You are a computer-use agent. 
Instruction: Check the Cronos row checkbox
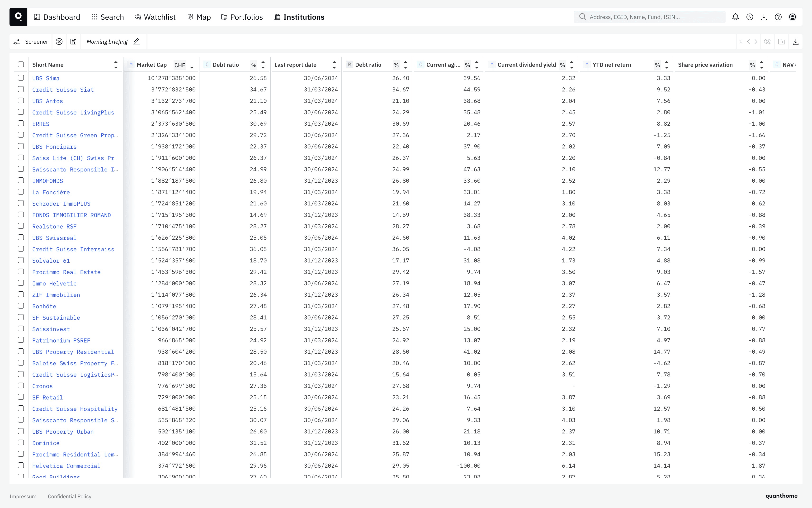point(21,386)
